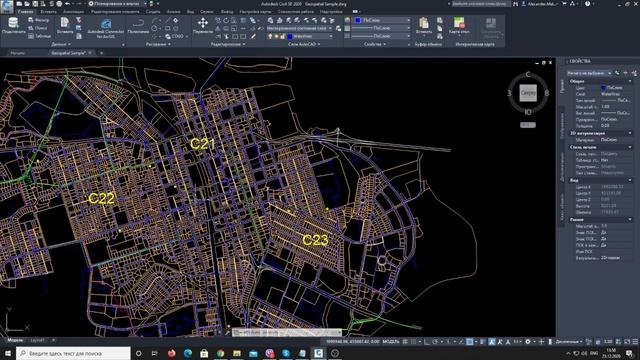Toggle the layer lock icon
This screenshot has width=640, height=360.
tap(282, 36)
